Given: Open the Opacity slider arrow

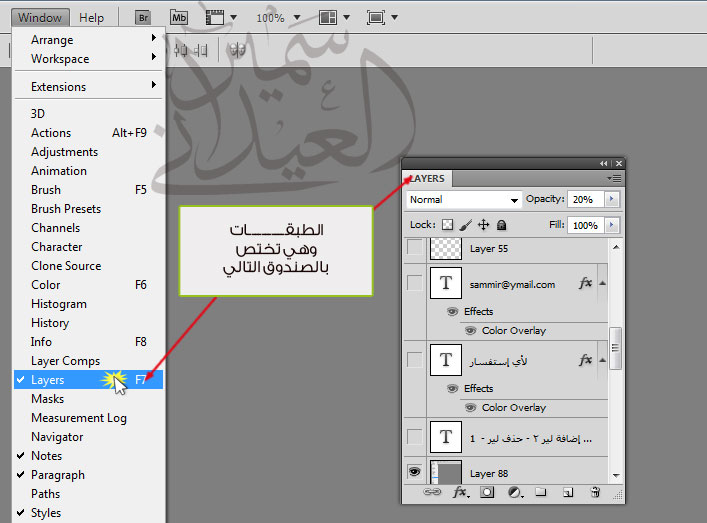Looking at the screenshot, I should point(612,199).
